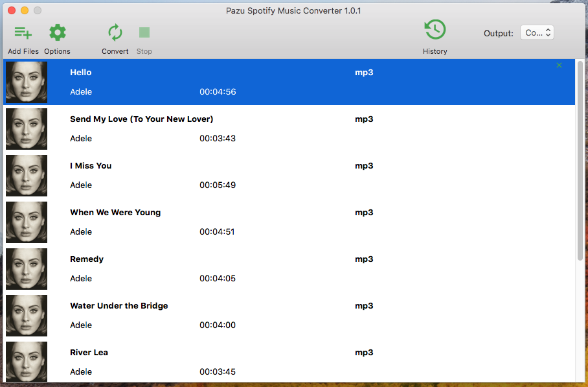Click the Hello album cover thumbnail
The height and width of the screenshot is (387, 588).
[x=27, y=82]
